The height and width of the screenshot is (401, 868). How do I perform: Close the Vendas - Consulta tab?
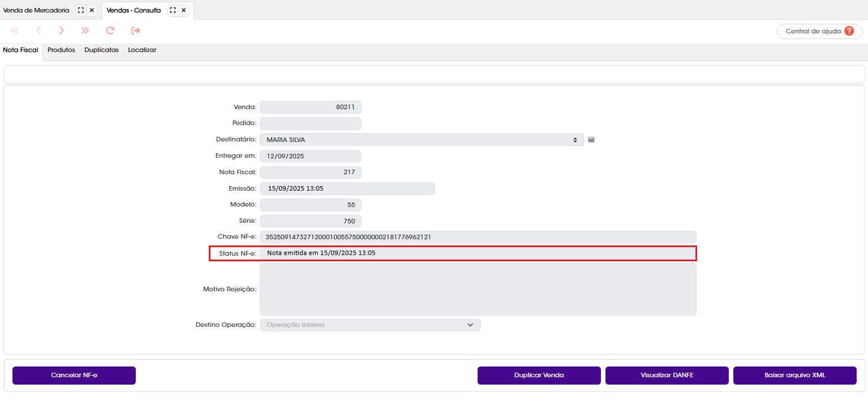point(183,10)
